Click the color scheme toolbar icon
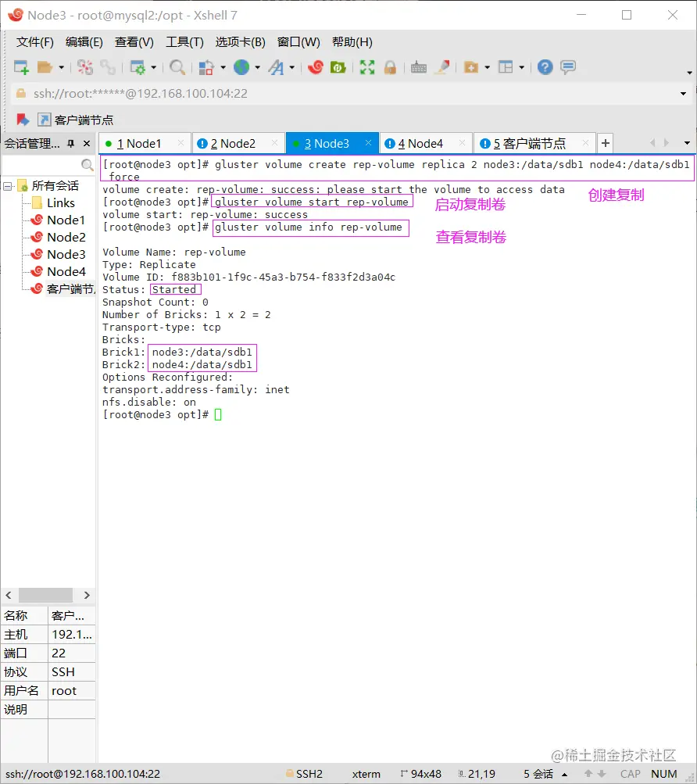The width and height of the screenshot is (697, 784). pos(206,67)
